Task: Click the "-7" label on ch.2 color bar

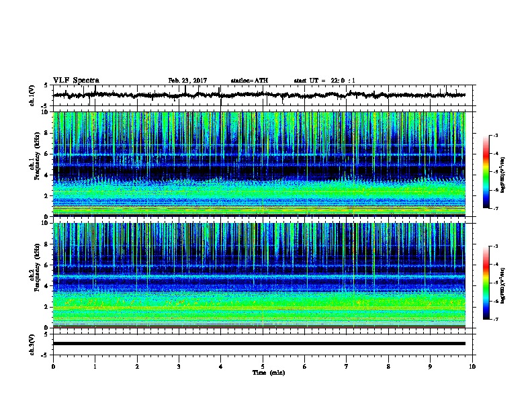Action: 495,319
